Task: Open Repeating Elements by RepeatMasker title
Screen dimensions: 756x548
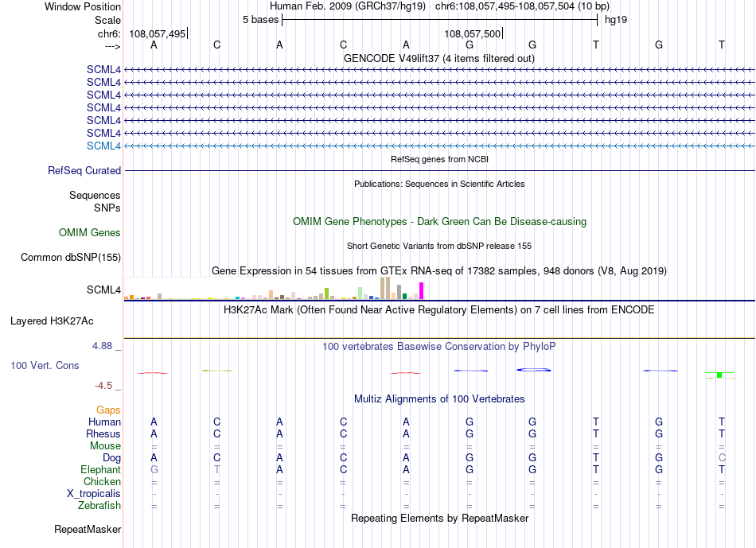Action: coord(440,518)
